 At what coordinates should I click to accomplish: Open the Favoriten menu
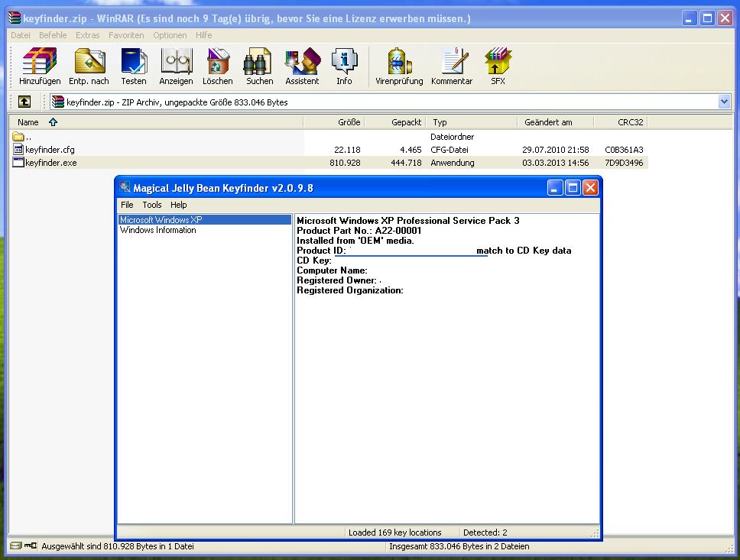click(x=126, y=35)
